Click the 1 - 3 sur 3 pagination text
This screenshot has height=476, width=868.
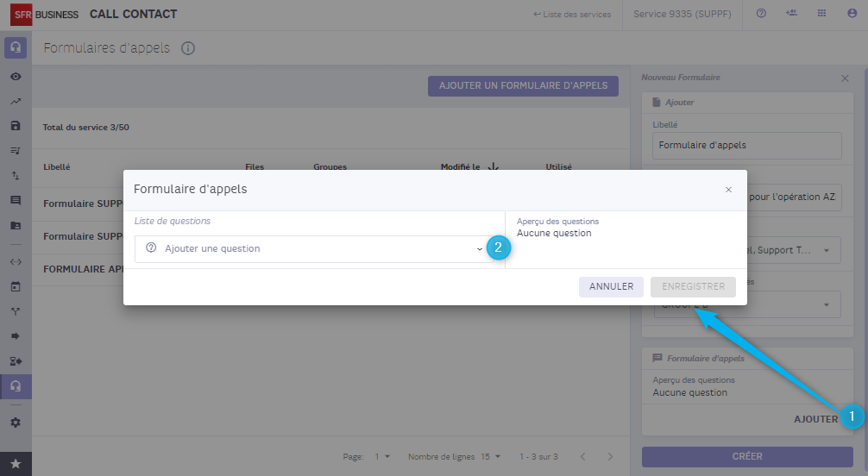coord(538,457)
